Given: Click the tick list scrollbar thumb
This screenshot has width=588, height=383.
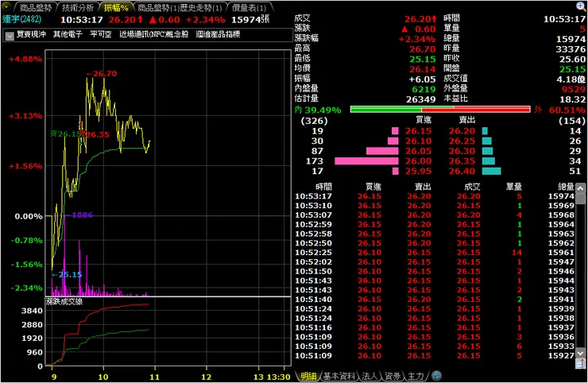Looking at the screenshot, I should click(x=581, y=198).
